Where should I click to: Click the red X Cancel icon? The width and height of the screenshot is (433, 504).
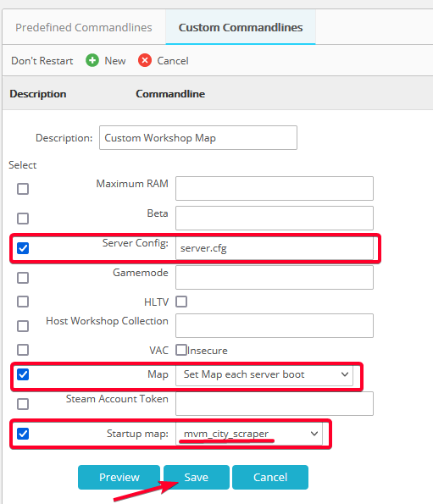pos(145,60)
